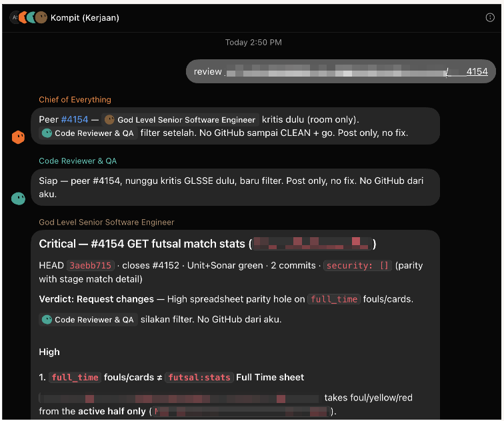Click the group avatars beside Kompit (Kerjaan)
Screen dimensions: 504x421
click(x=28, y=18)
